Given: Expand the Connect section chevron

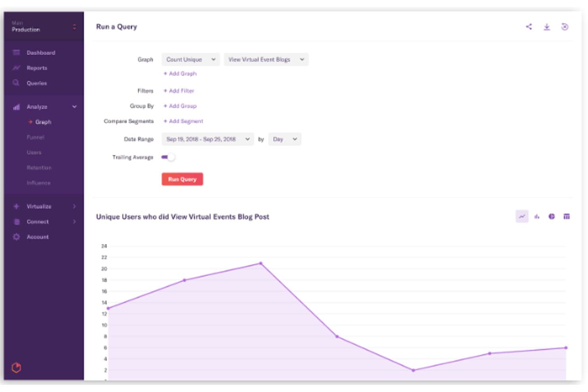Looking at the screenshot, I should click(74, 222).
